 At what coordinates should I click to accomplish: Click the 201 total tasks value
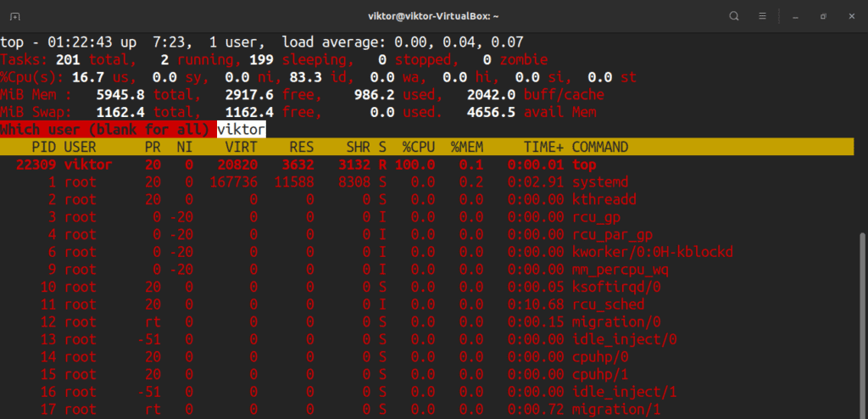68,60
